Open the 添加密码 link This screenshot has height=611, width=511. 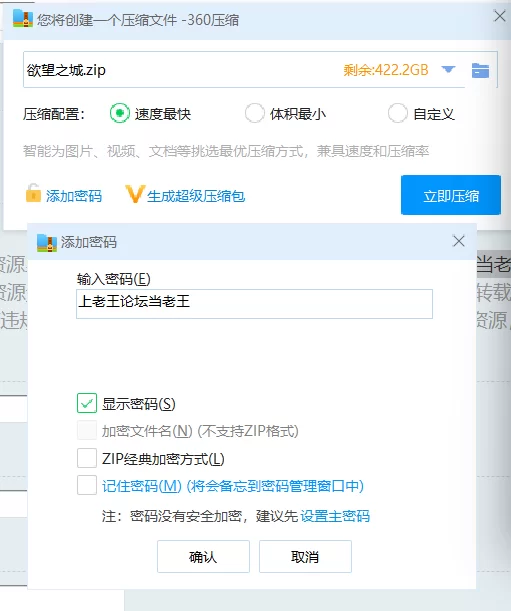(x=74, y=196)
